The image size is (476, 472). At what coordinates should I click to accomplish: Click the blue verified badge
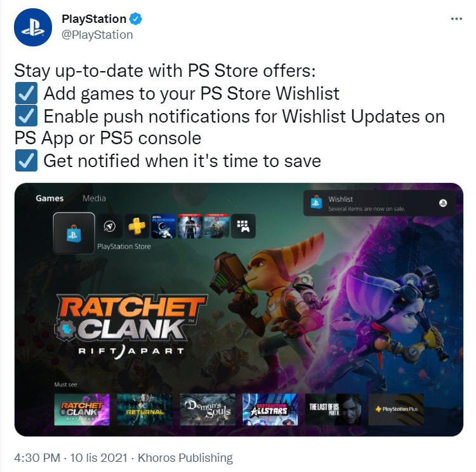[x=136, y=19]
